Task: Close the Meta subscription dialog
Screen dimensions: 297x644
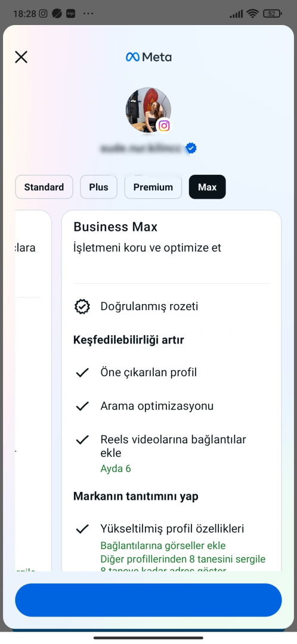Action: (21, 57)
